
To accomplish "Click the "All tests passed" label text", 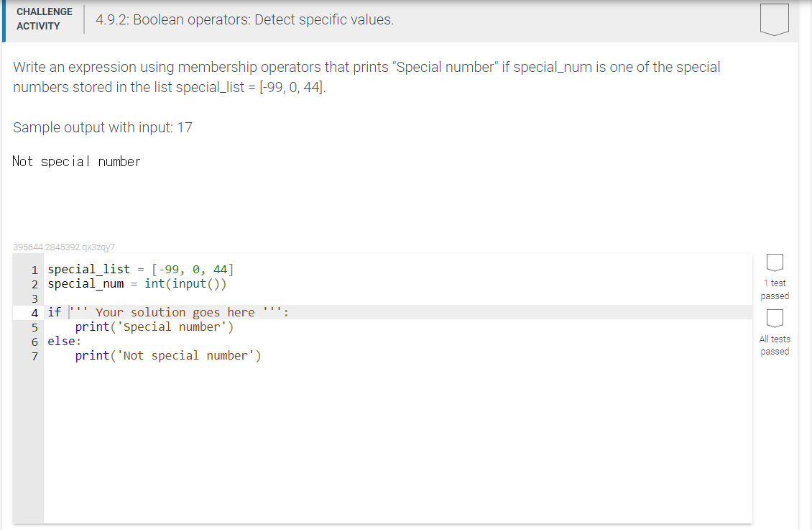I will click(775, 345).
